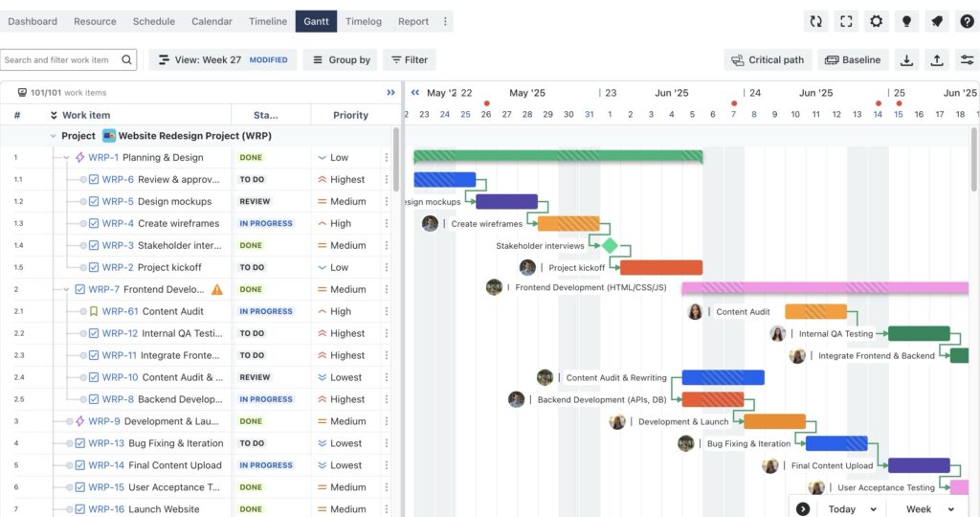Click assignee avatar beside Content Audit bar
Viewport: 980px width, 517px height.
695,311
